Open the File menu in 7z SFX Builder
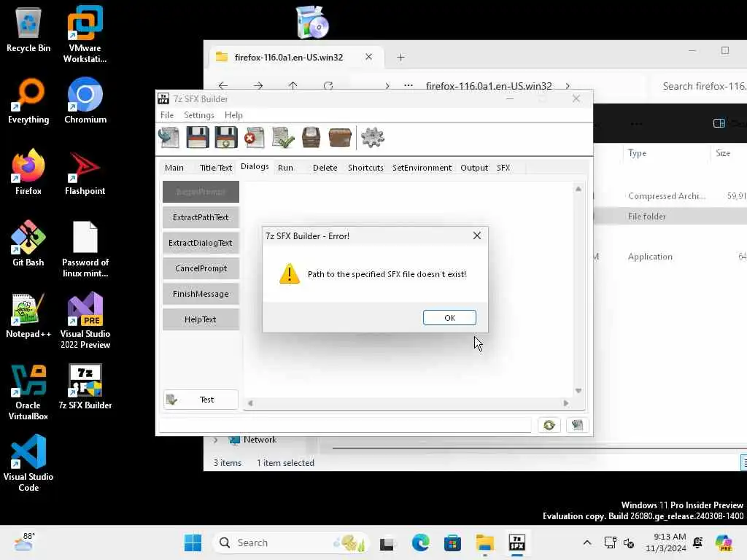Image resolution: width=747 pixels, height=560 pixels. (167, 115)
